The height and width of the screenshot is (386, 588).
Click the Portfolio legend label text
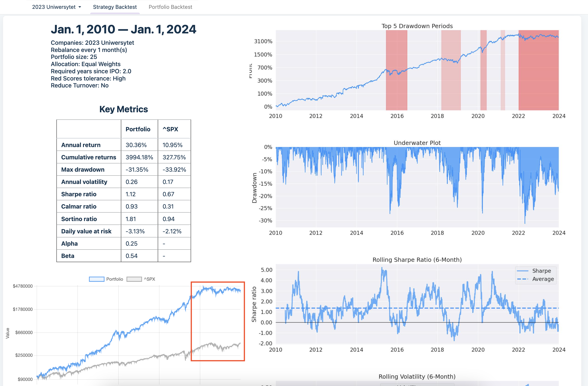[x=115, y=279]
